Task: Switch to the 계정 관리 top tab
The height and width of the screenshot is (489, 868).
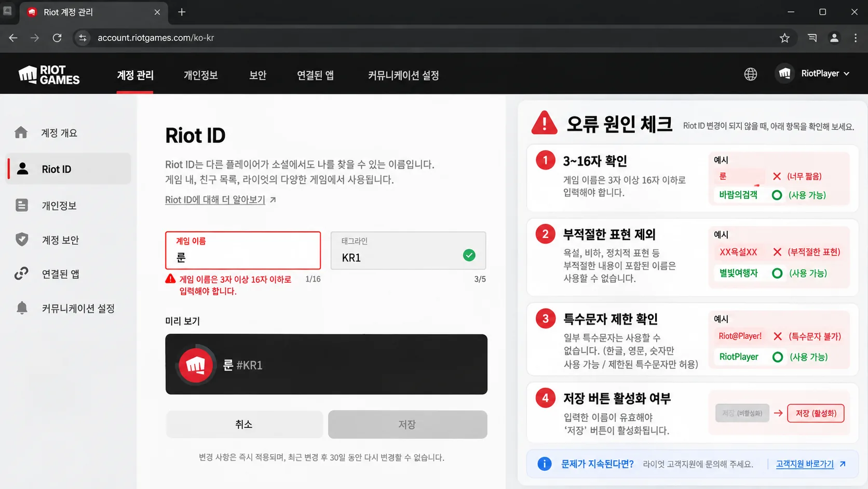Action: (x=135, y=75)
